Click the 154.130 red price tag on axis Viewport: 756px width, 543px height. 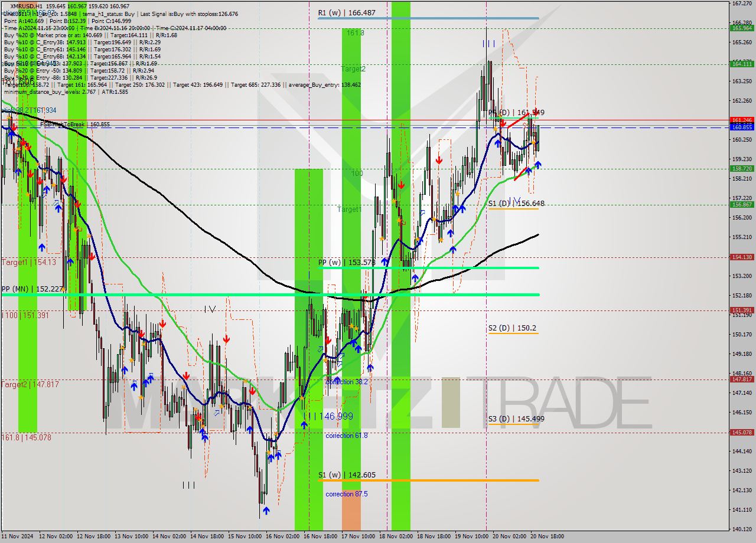coord(742,257)
